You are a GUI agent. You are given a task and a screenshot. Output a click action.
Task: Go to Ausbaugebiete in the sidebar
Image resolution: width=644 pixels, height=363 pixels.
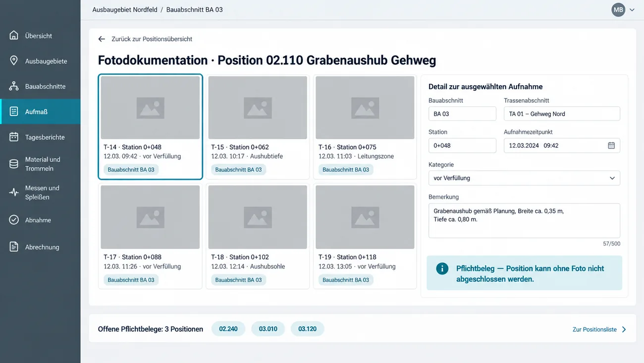tap(40, 61)
